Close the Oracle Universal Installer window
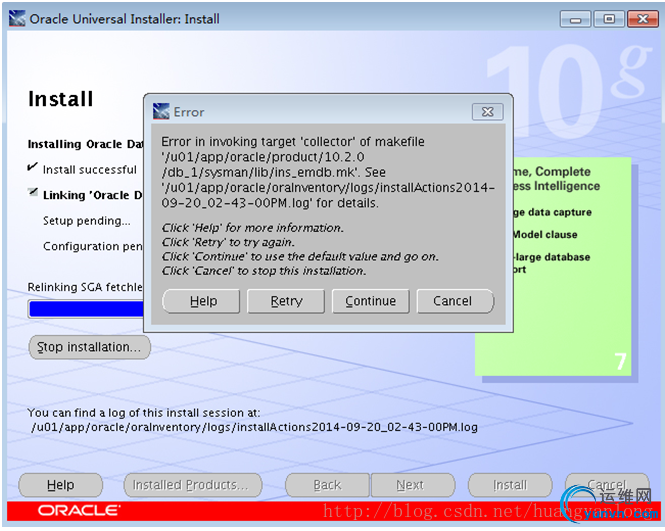Screen dimensions: 665x531 pos(643,19)
